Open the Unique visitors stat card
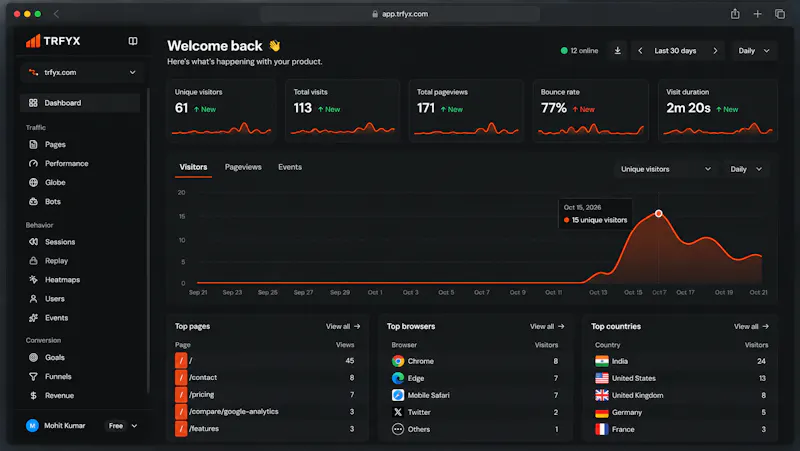The height and width of the screenshot is (451, 800). (221, 110)
